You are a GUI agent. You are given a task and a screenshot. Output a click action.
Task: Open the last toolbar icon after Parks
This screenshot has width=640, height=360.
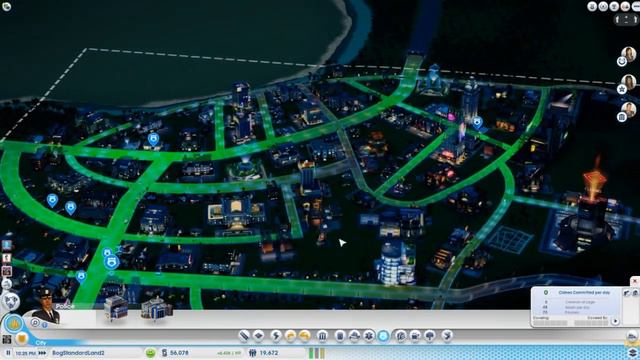pyautogui.click(x=447, y=336)
